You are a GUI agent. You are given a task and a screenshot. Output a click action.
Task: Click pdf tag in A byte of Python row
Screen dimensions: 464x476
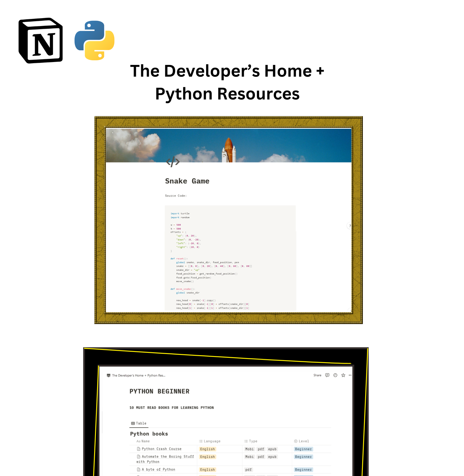pos(249,470)
